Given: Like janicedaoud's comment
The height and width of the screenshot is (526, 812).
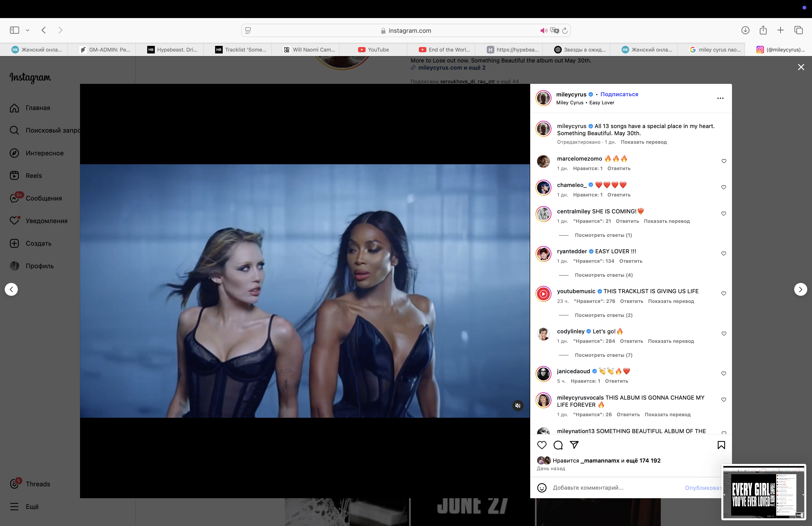Looking at the screenshot, I should pos(724,373).
